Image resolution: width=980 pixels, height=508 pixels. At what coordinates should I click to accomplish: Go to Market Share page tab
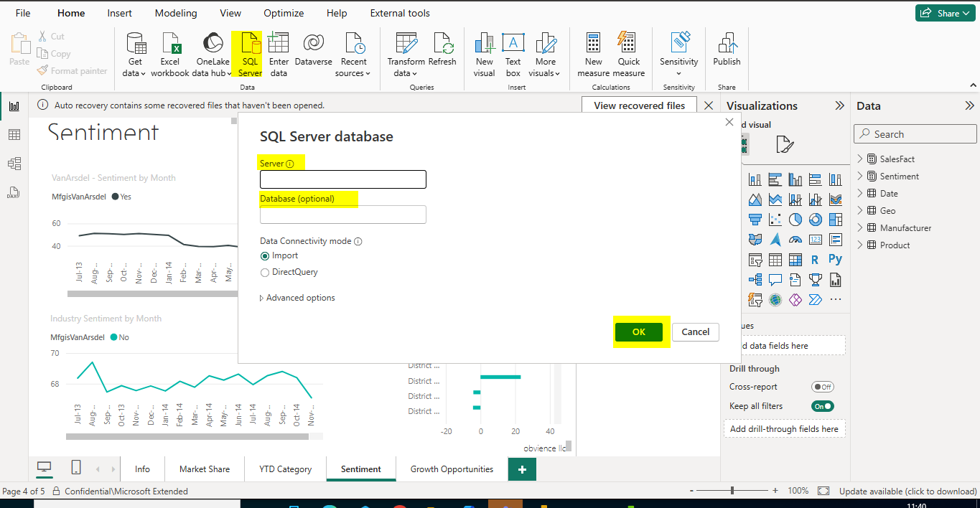205,469
